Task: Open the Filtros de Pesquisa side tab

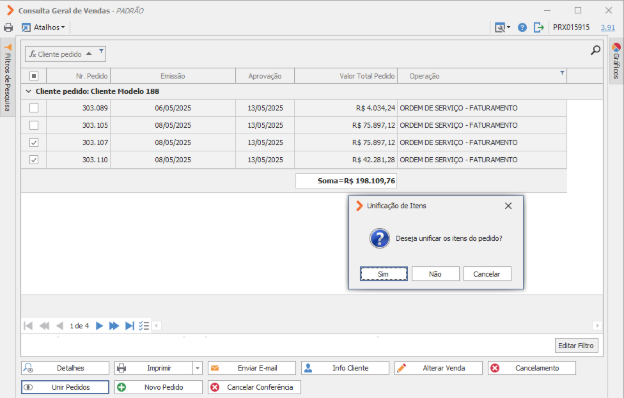Action: 8,78
